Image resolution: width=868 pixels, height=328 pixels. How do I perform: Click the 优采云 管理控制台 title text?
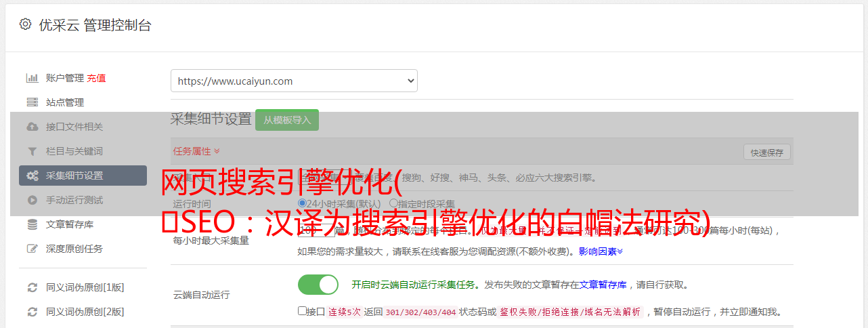[x=95, y=25]
